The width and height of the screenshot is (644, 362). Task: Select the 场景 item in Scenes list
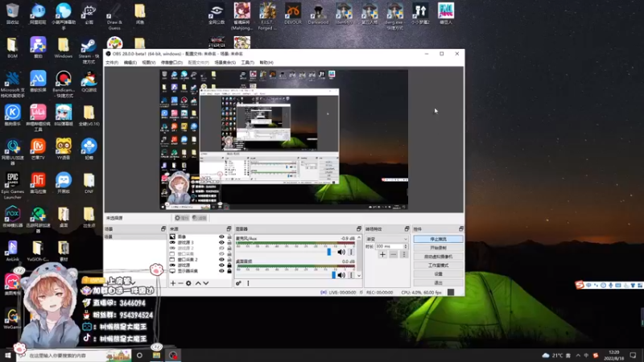(x=135, y=237)
